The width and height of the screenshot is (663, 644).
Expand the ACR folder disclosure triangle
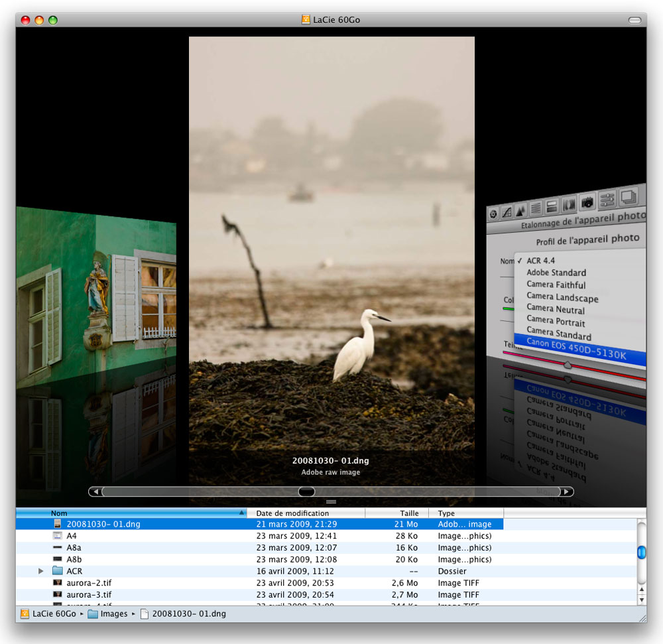(x=40, y=571)
